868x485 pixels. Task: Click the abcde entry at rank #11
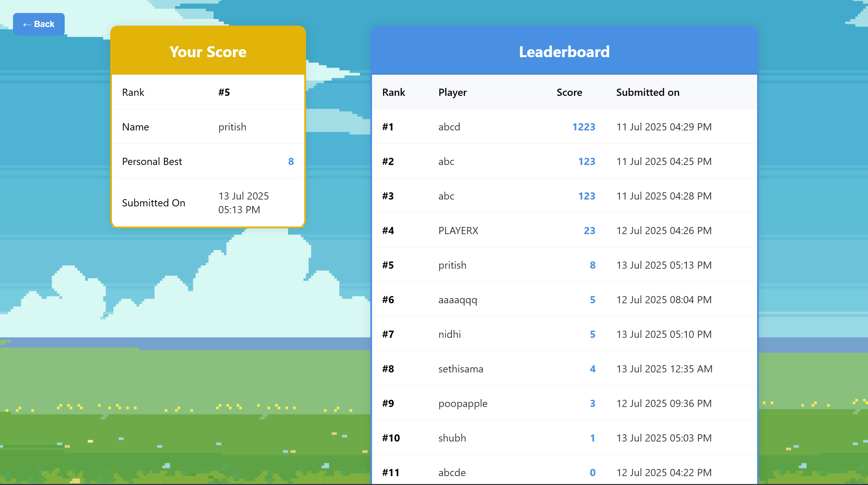(452, 473)
